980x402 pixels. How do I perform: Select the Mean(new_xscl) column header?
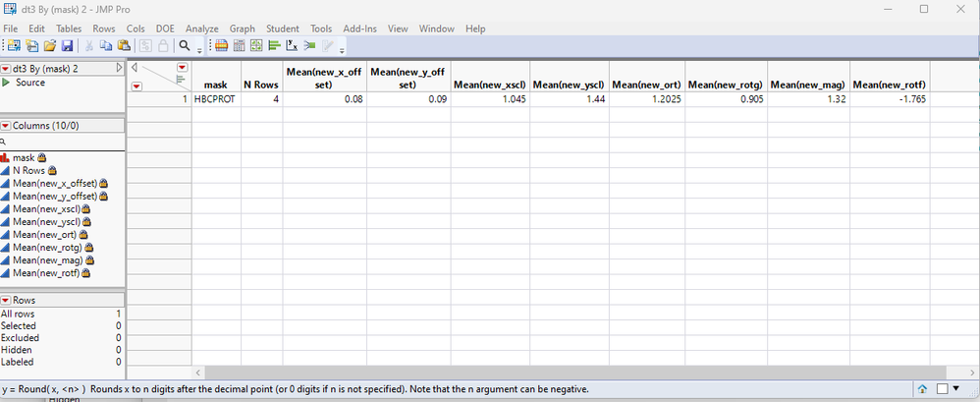point(490,85)
